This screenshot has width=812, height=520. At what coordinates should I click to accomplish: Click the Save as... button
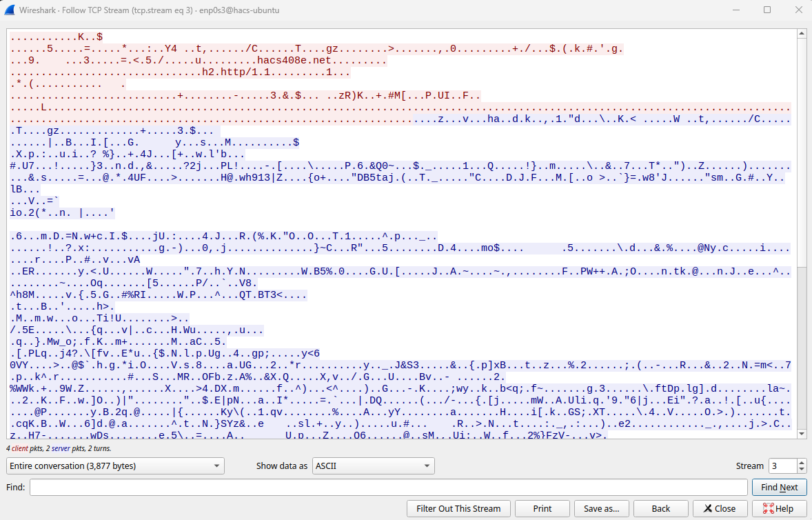click(x=601, y=508)
